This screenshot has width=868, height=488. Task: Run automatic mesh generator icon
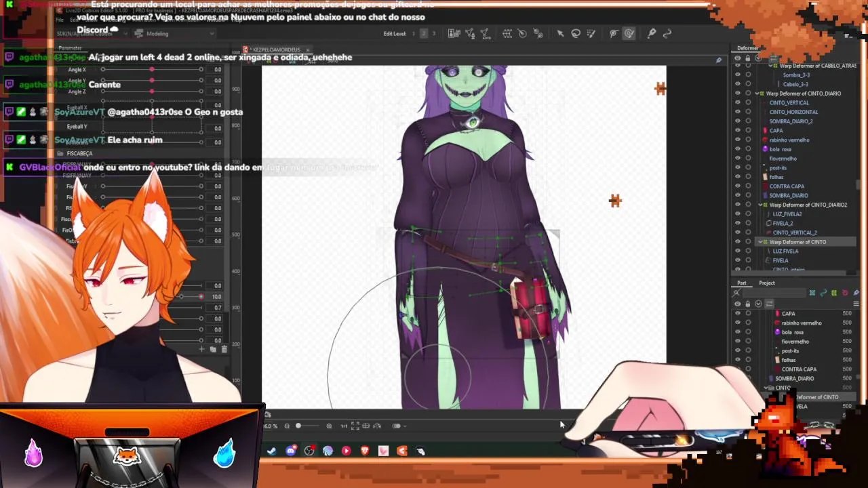click(485, 33)
